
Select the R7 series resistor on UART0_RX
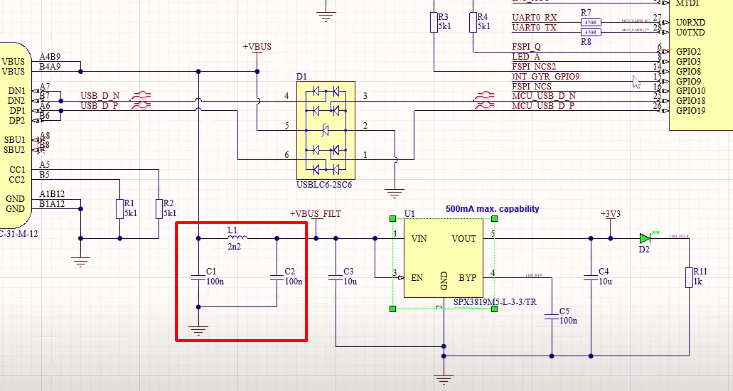[591, 22]
